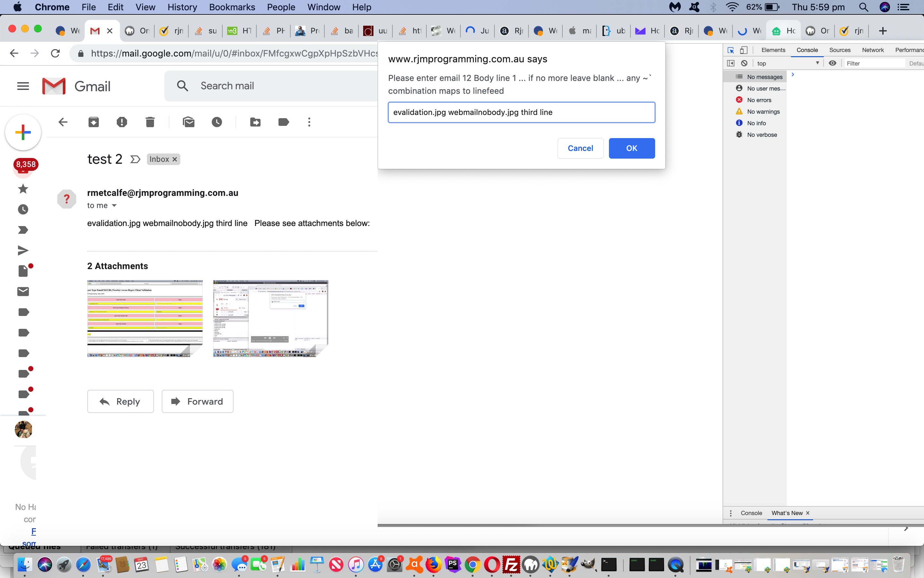Close the What's New drawer tab

808,513
